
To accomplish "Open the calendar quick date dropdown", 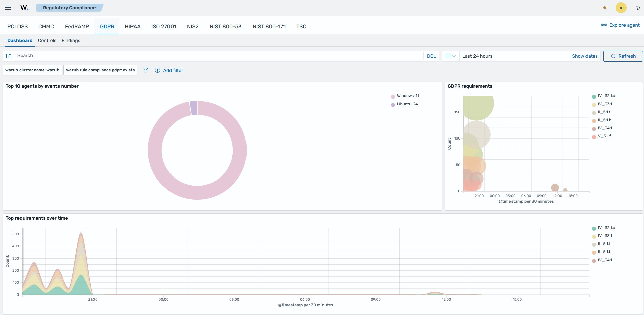I will [x=450, y=56].
